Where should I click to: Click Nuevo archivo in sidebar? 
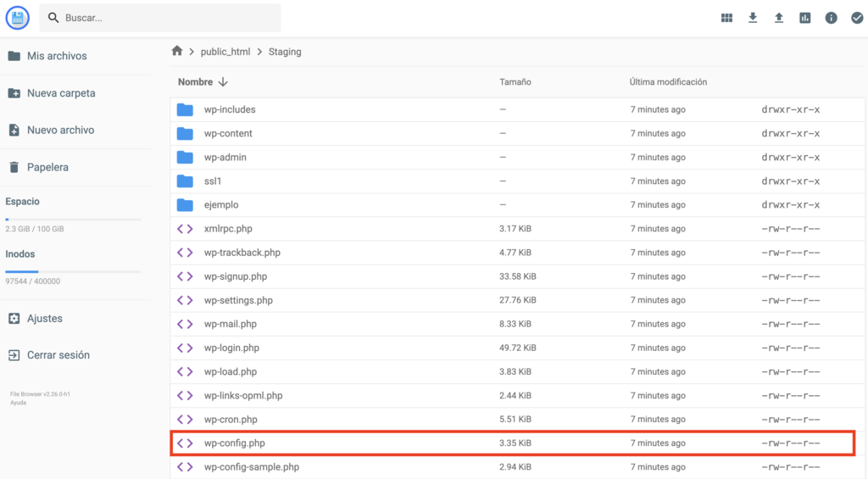pos(60,130)
